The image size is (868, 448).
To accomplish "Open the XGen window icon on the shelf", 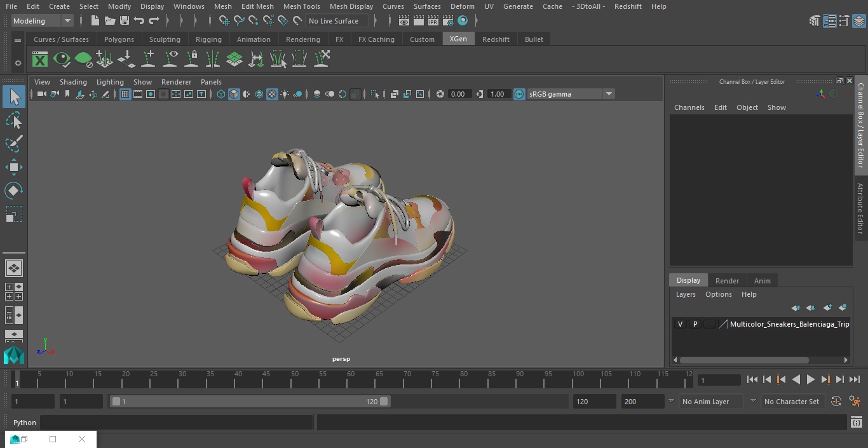I will (x=40, y=60).
